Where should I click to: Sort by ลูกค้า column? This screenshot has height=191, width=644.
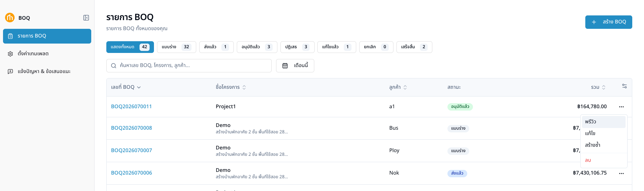[x=398, y=87]
